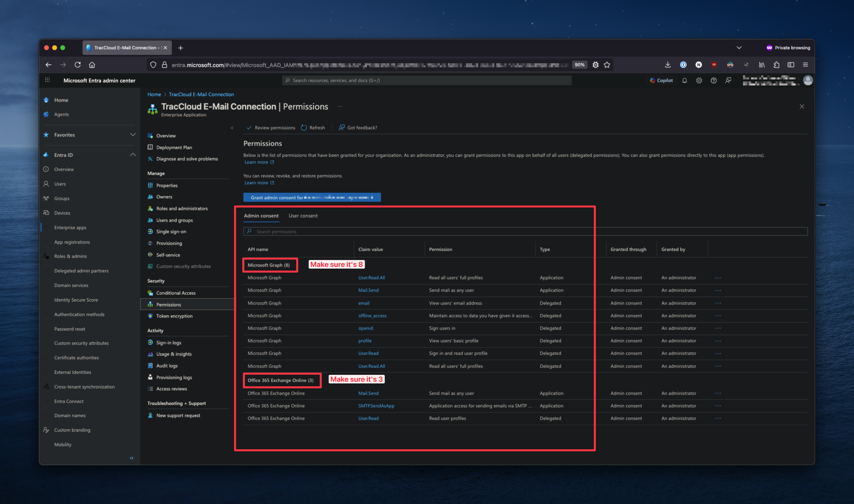Collapse the left navigation sidebar
Viewport: 854px width, 504px height.
(131, 458)
